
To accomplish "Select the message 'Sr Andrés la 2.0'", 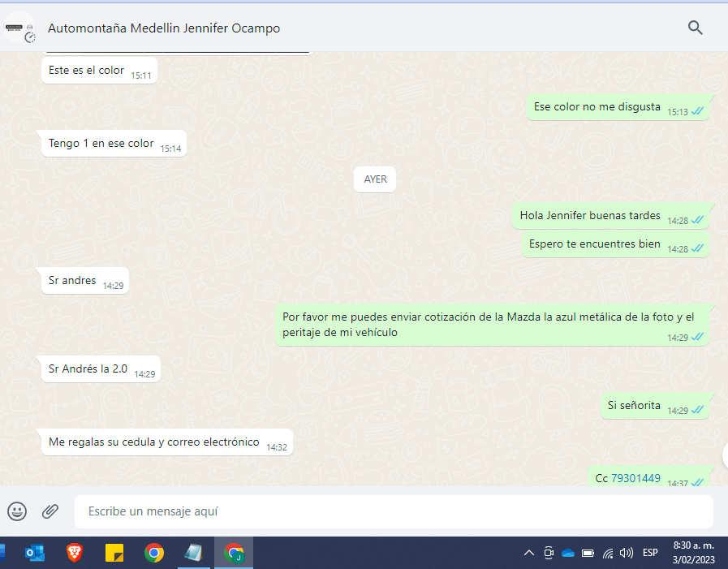I will click(101, 369).
